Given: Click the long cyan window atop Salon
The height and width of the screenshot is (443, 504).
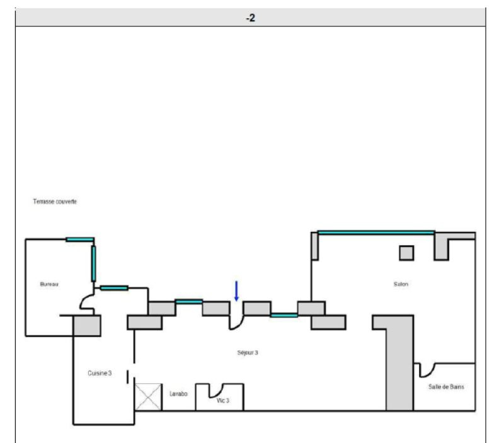Looking at the screenshot, I should pos(376,233).
